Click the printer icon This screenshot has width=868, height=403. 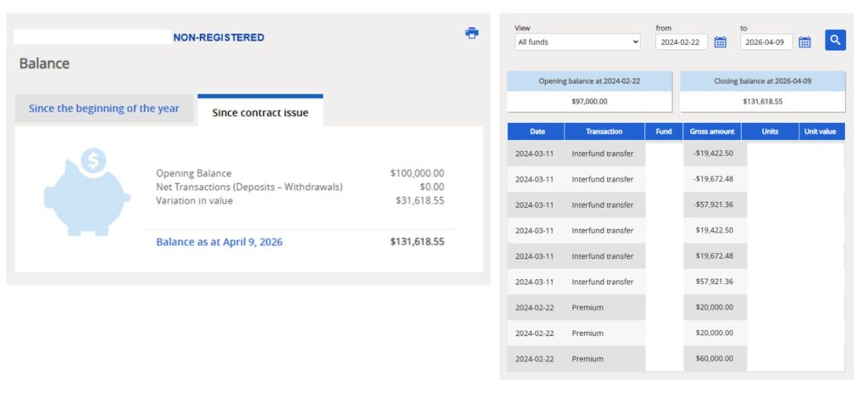[x=471, y=33]
